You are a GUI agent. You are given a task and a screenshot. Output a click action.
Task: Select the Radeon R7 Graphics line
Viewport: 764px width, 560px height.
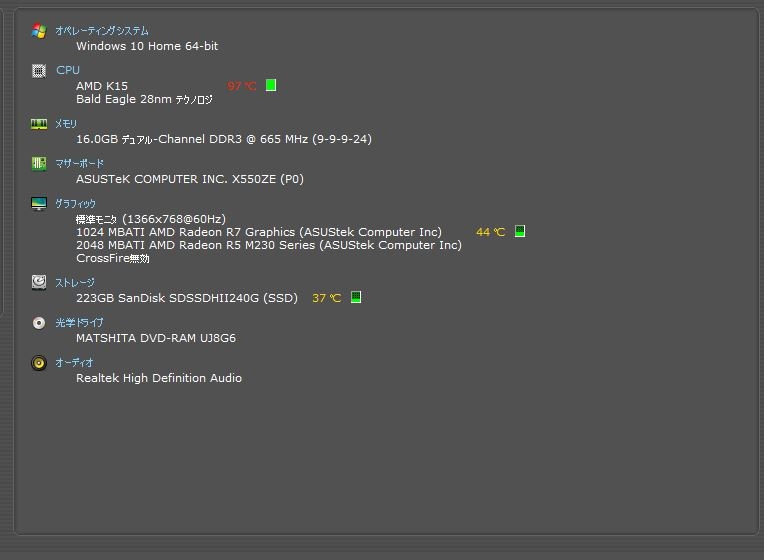(x=259, y=232)
